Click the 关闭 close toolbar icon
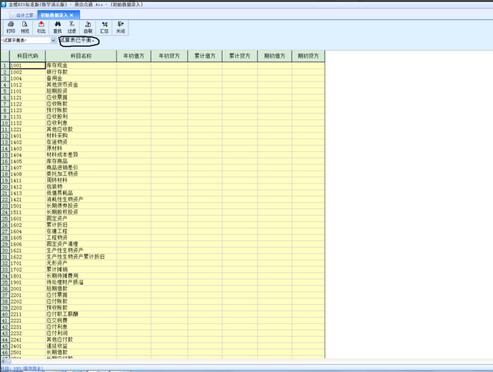 pyautogui.click(x=120, y=27)
